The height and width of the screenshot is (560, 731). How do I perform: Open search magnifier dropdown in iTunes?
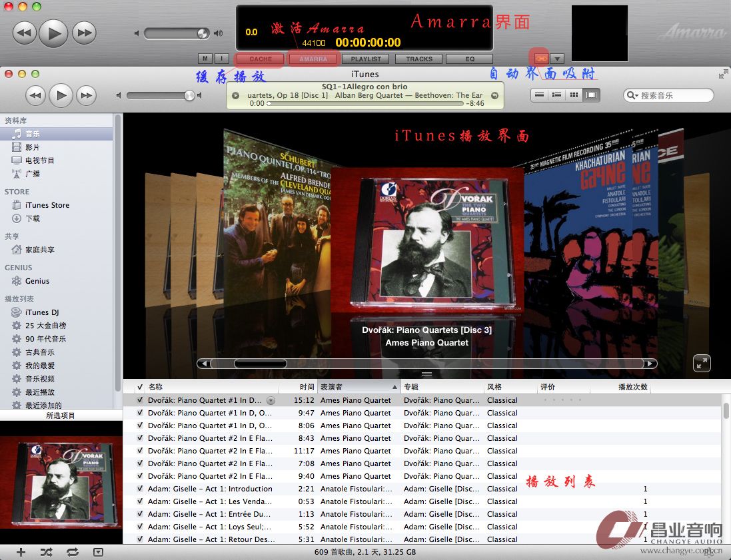[632, 95]
